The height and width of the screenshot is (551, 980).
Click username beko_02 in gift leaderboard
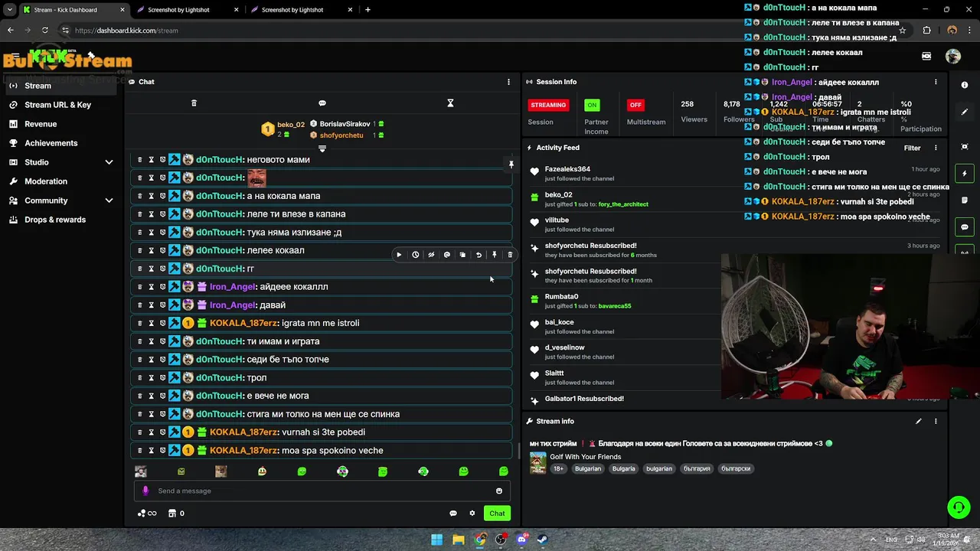291,124
